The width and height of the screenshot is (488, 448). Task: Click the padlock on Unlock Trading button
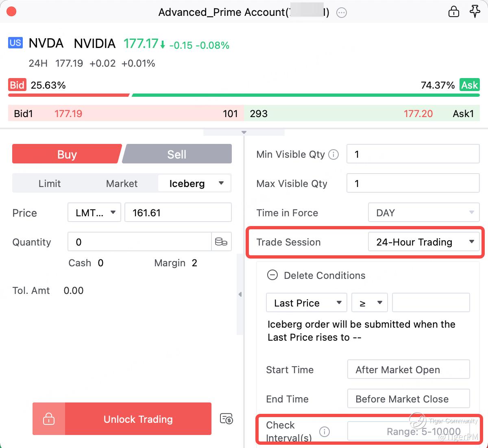tap(49, 419)
